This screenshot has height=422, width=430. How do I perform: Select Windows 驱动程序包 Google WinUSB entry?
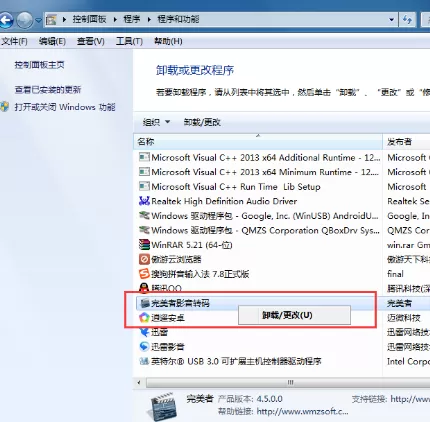click(x=265, y=216)
